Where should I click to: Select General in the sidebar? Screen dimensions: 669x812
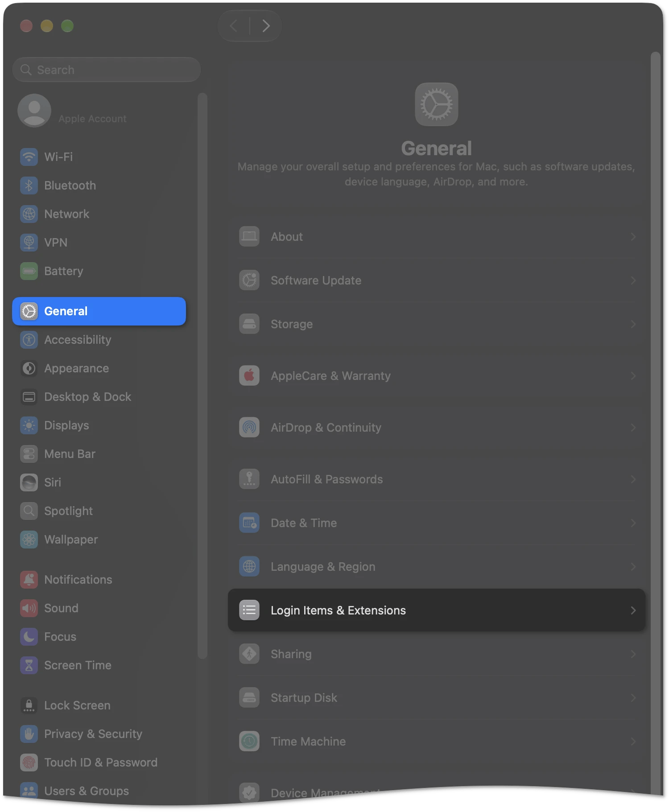coord(99,311)
